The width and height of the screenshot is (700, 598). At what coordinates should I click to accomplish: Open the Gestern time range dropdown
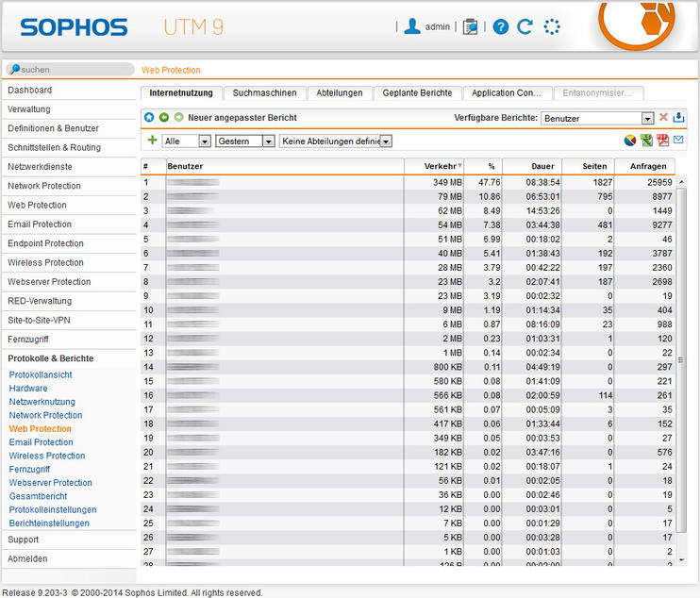tap(244, 141)
